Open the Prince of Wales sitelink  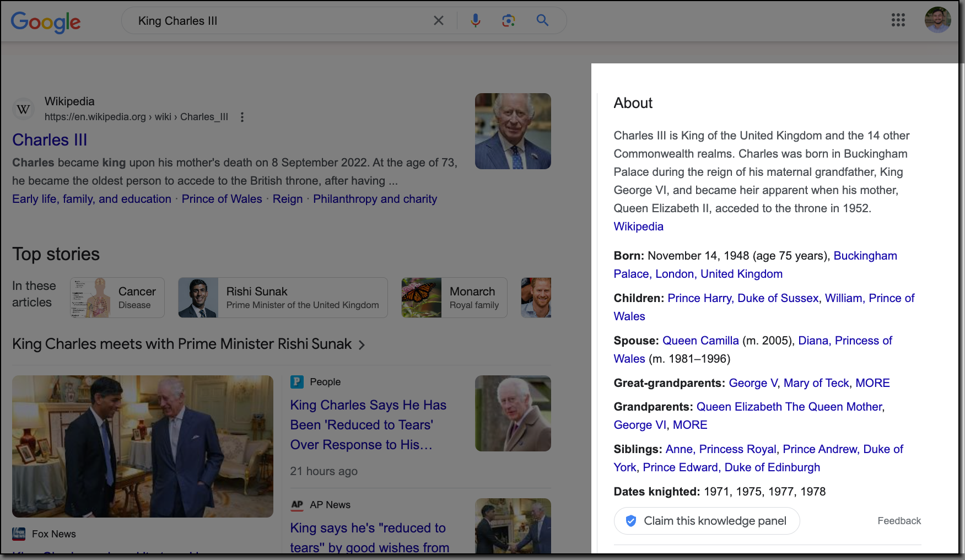coord(222,199)
